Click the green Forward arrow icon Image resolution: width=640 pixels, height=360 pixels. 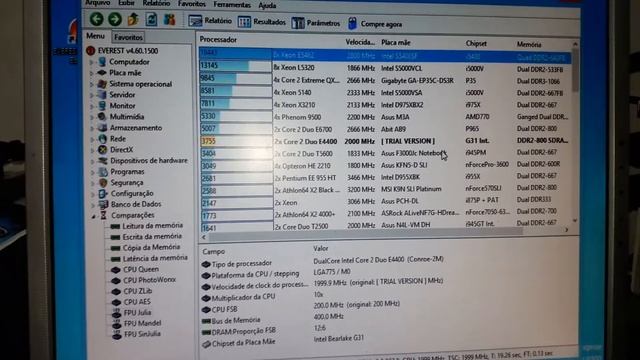(115, 19)
